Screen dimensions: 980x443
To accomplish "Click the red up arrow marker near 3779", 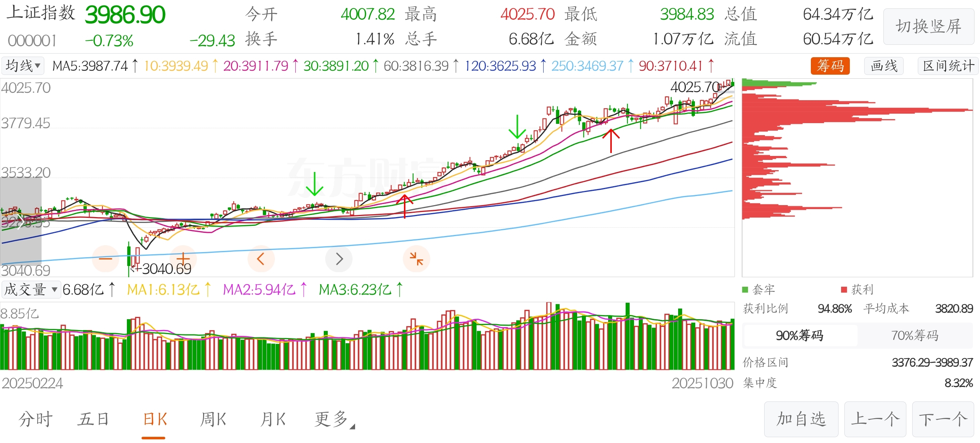I will tap(611, 141).
